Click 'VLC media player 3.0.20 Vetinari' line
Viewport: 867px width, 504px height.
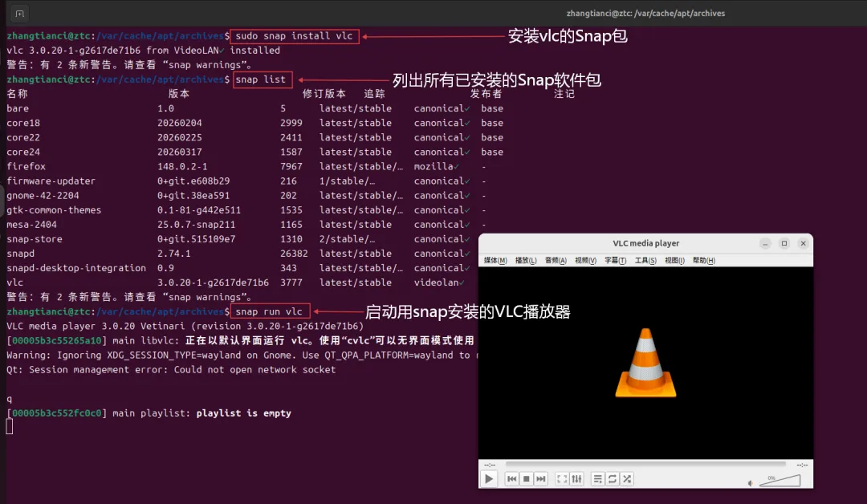click(x=185, y=326)
